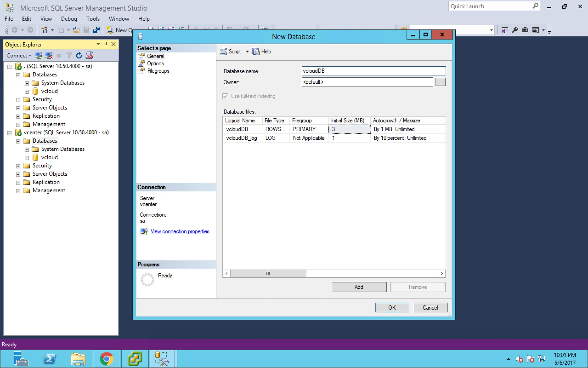Expand the vcloud database under vcenter

pos(27,158)
